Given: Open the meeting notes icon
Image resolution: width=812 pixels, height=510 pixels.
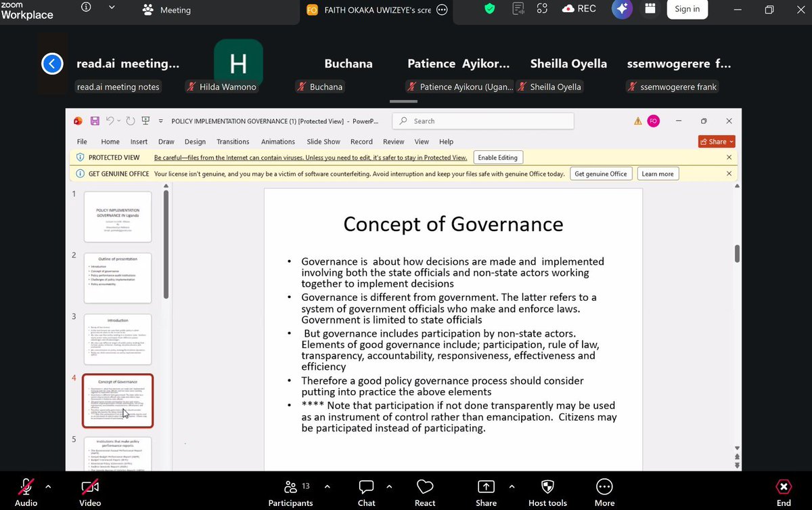Looking at the screenshot, I should pyautogui.click(x=518, y=9).
